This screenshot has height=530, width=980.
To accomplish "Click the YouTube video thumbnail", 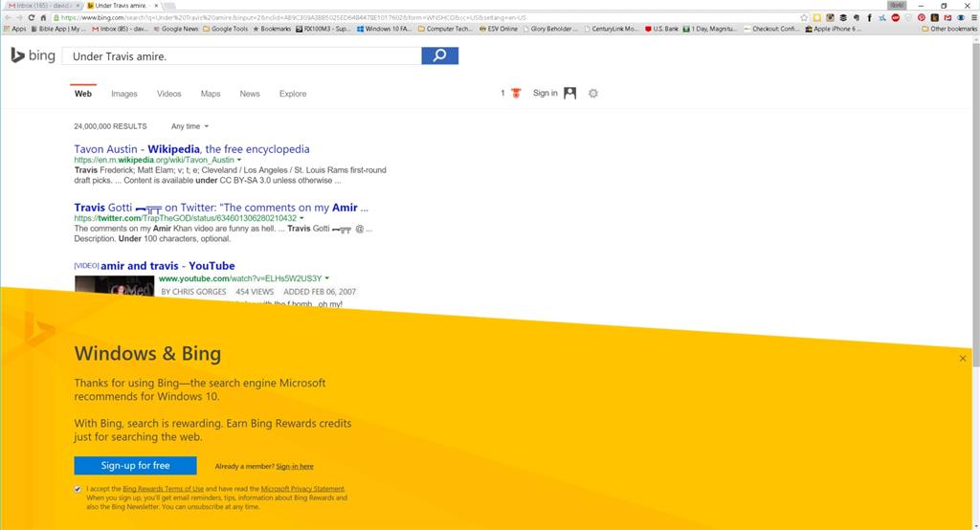I will [115, 285].
